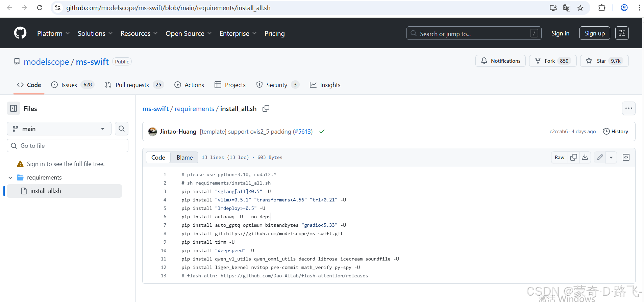Viewport: 644px width, 302px height.
Task: Open the ms-swift repository title link
Action: click(92, 62)
